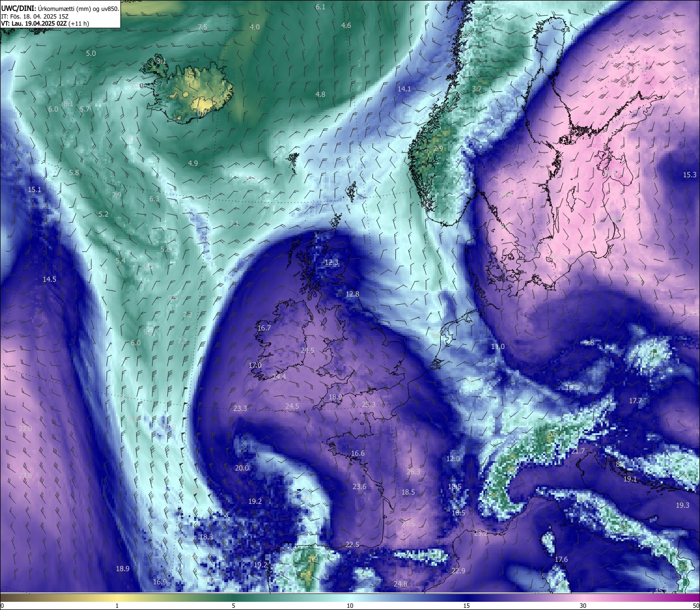Click the 5.4 value label
The image size is (700, 610).
[120, 260]
